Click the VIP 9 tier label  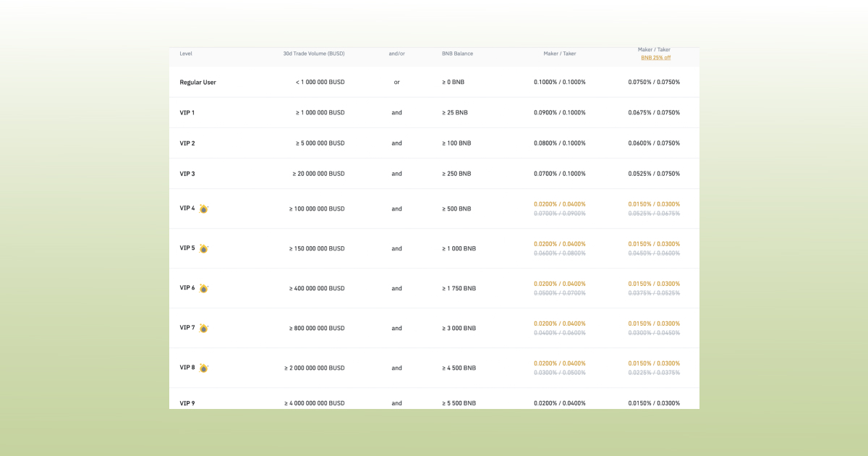187,403
